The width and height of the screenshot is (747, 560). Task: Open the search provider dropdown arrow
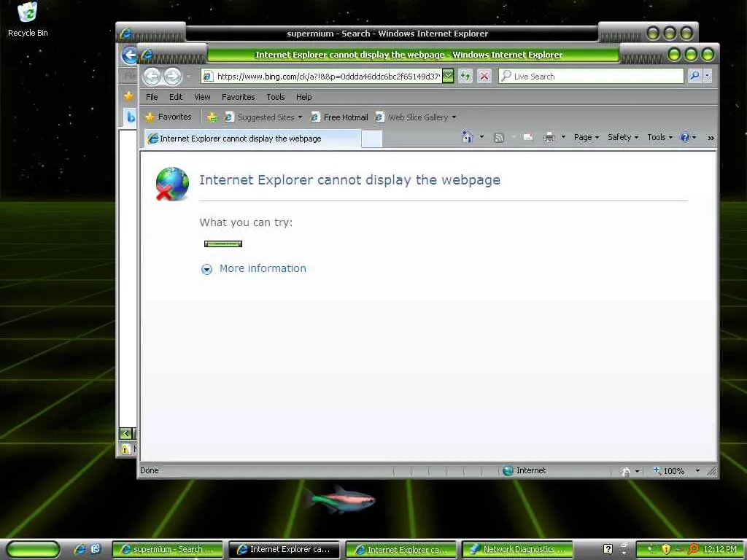[708, 76]
